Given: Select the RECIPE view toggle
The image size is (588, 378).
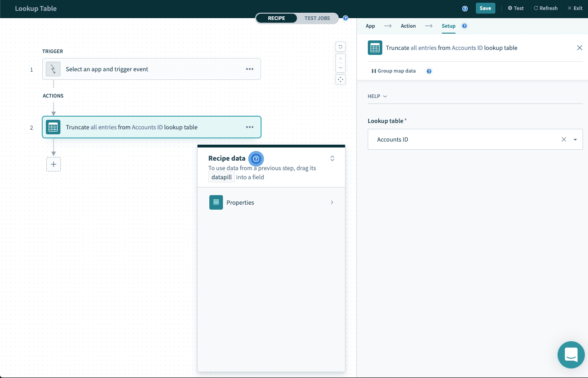Looking at the screenshot, I should click(276, 18).
